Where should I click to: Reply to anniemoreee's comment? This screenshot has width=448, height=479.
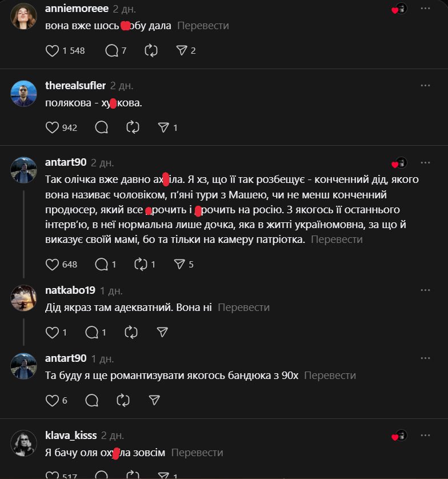pyautogui.click(x=111, y=50)
